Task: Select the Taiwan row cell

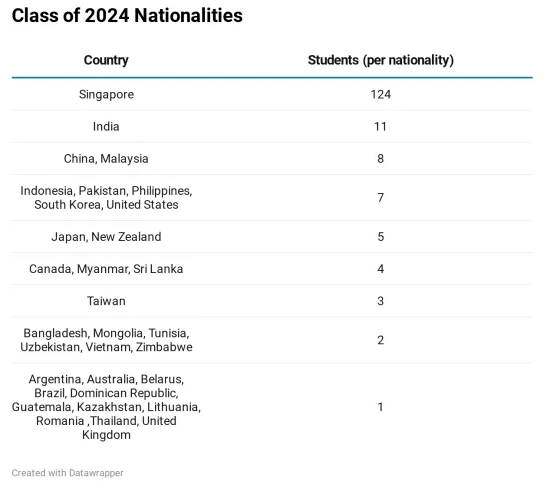Action: point(106,301)
